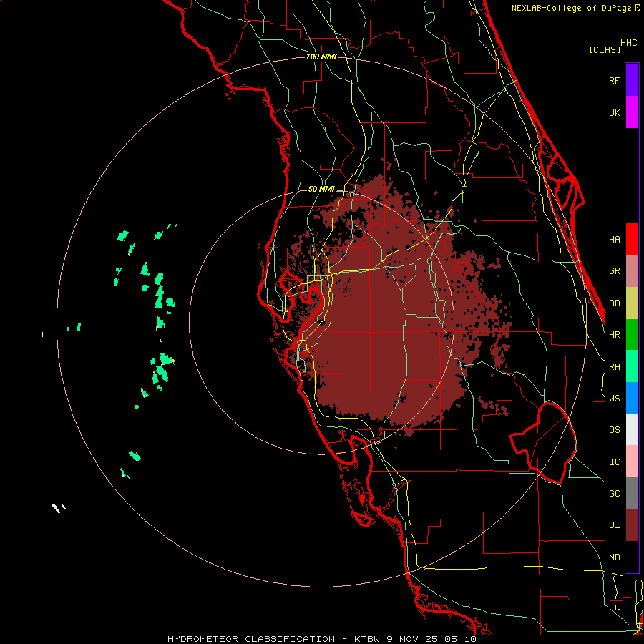Click the DS white legend swatch
This screenshot has height=644, width=644.
pyautogui.click(x=632, y=429)
